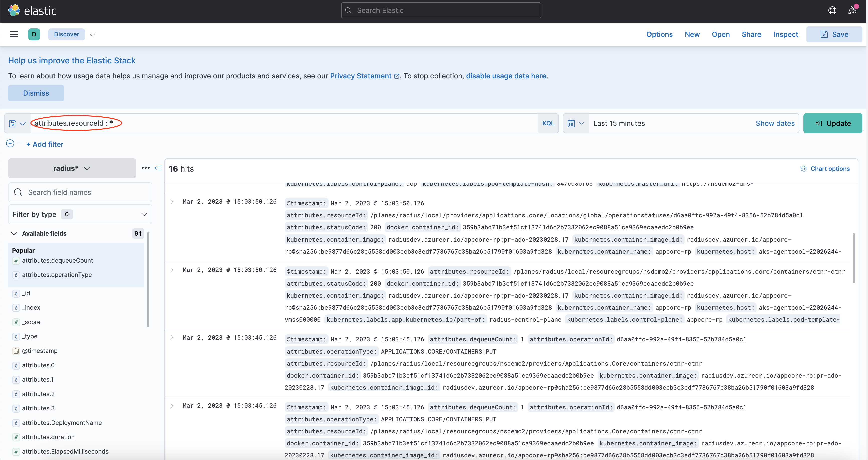Open the Privacy Statement link
868x460 pixels.
(x=361, y=76)
